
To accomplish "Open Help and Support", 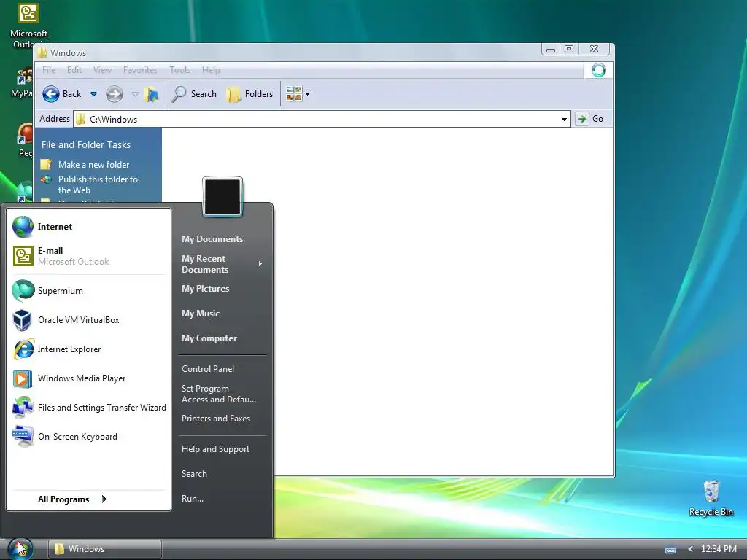I will click(x=215, y=449).
